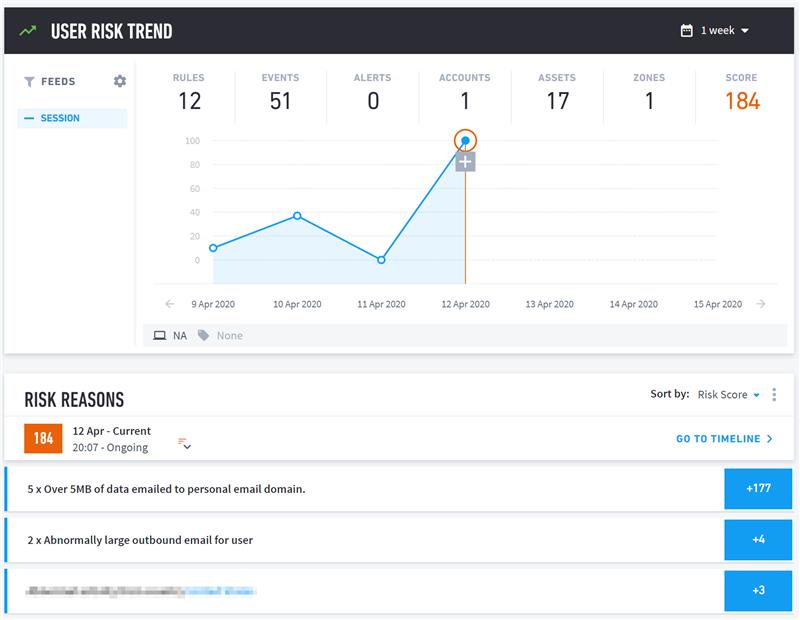Expand the 12 Apr session details chevron
Screen dimensions: 800x620
tap(185, 445)
